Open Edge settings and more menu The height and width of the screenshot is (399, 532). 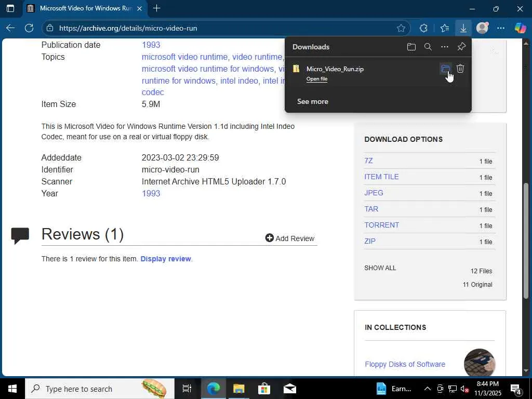pos(501,28)
